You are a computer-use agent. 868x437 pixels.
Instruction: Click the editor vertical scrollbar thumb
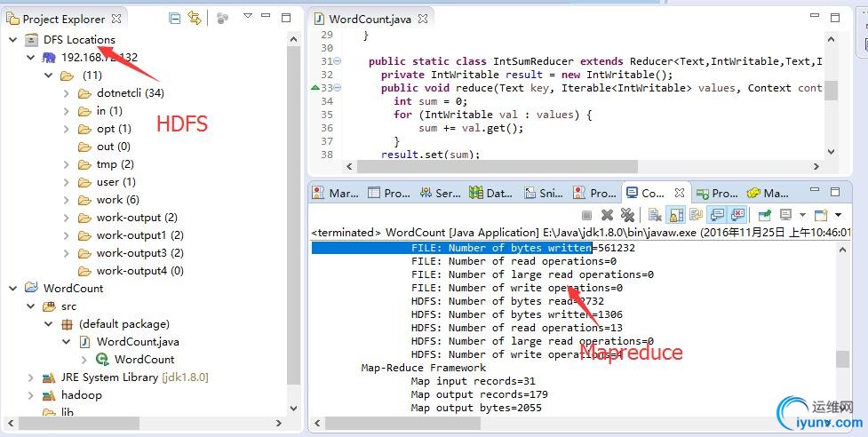click(x=831, y=91)
